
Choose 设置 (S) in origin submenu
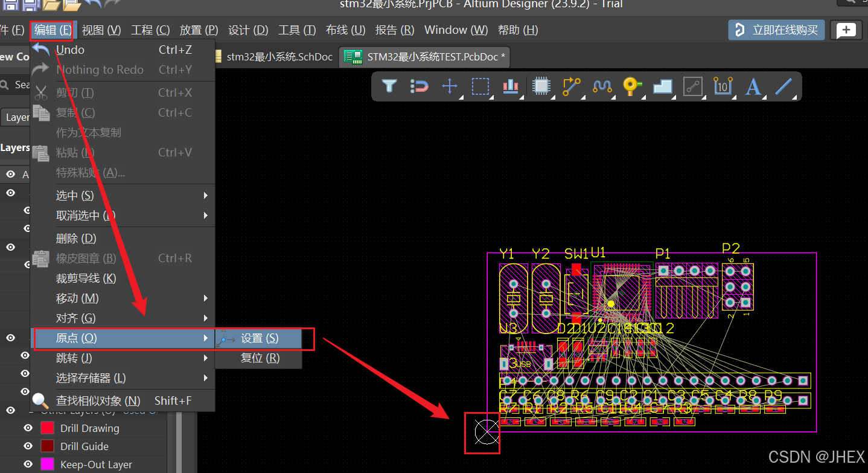259,338
